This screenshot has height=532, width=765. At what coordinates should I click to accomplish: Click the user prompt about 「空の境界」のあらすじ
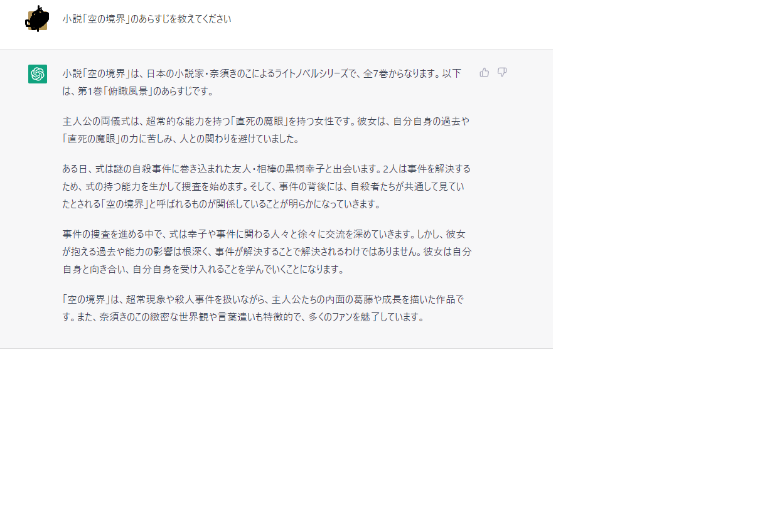[147, 19]
